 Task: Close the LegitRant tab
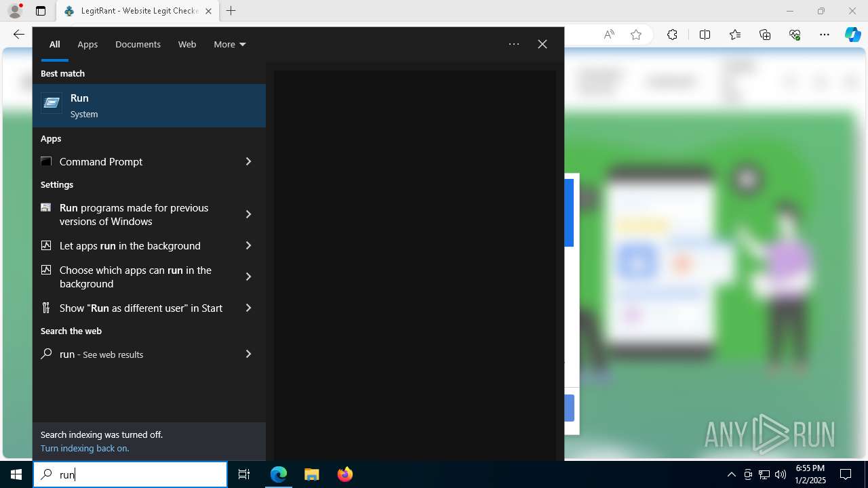(x=208, y=11)
